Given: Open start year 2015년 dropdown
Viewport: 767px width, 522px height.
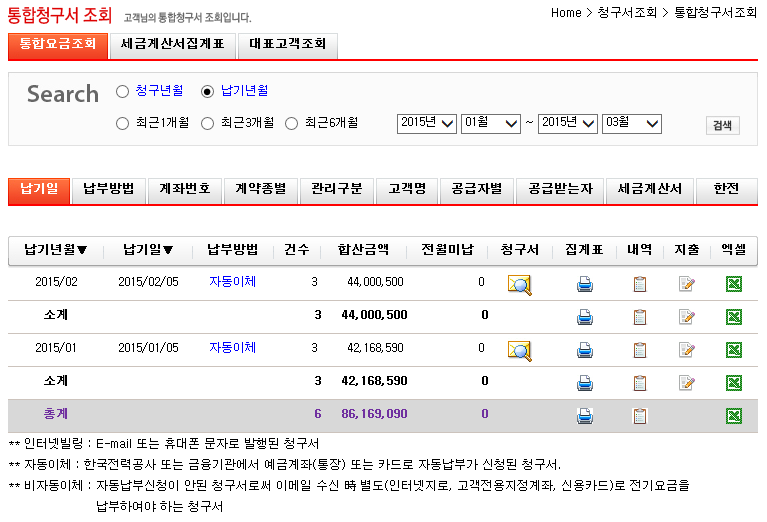Looking at the screenshot, I should pyautogui.click(x=427, y=123).
